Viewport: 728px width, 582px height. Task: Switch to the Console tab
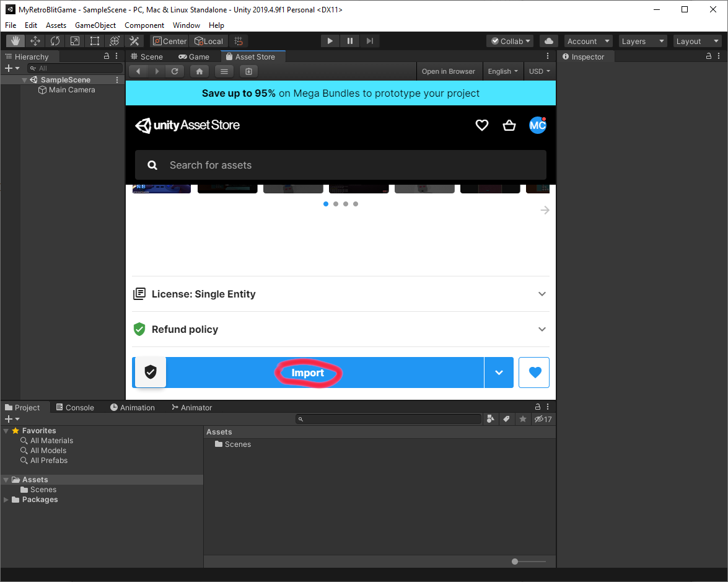click(75, 407)
